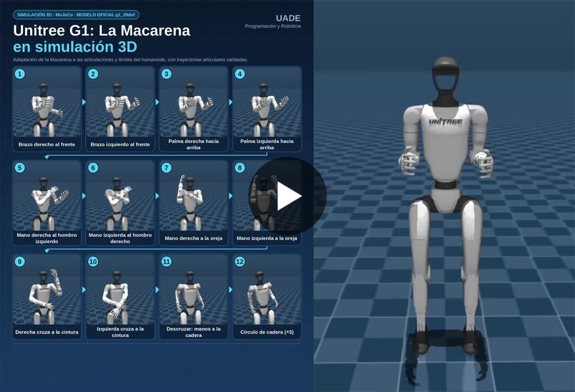The image size is (575, 392).
Task: Click the 'Unitree G1: La Macarena' title
Action: [x=102, y=30]
